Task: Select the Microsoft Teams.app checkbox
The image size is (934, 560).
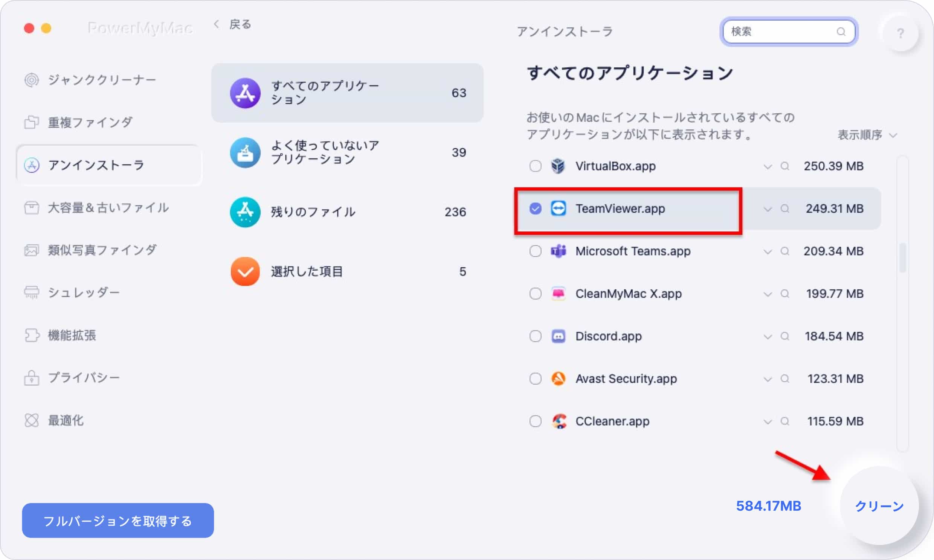Action: 535,251
